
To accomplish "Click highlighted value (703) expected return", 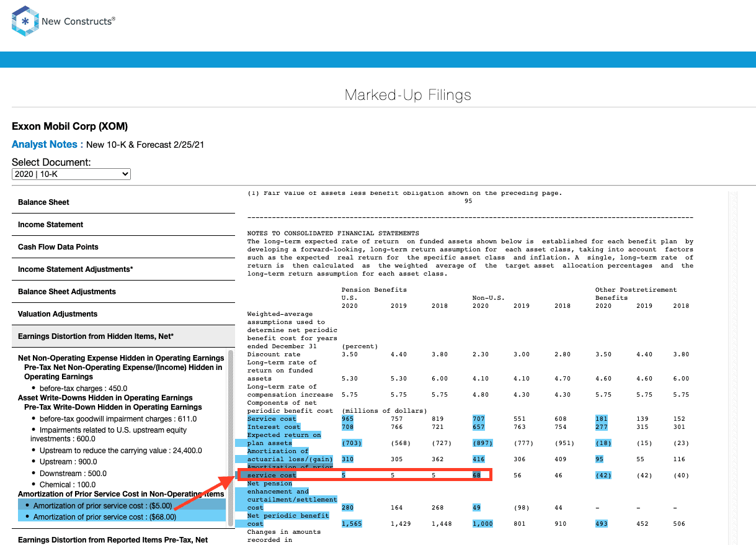I will 352,443.
